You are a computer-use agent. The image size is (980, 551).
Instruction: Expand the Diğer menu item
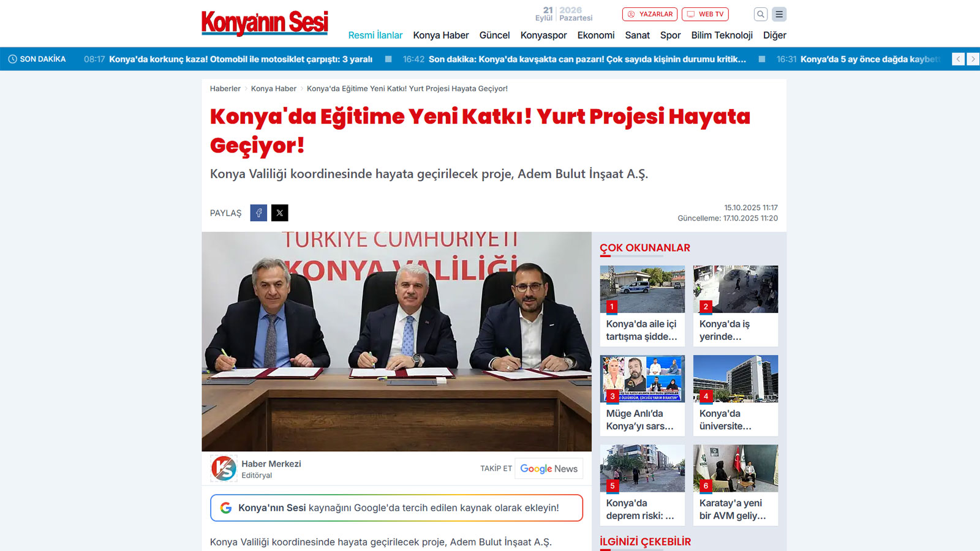tap(774, 35)
